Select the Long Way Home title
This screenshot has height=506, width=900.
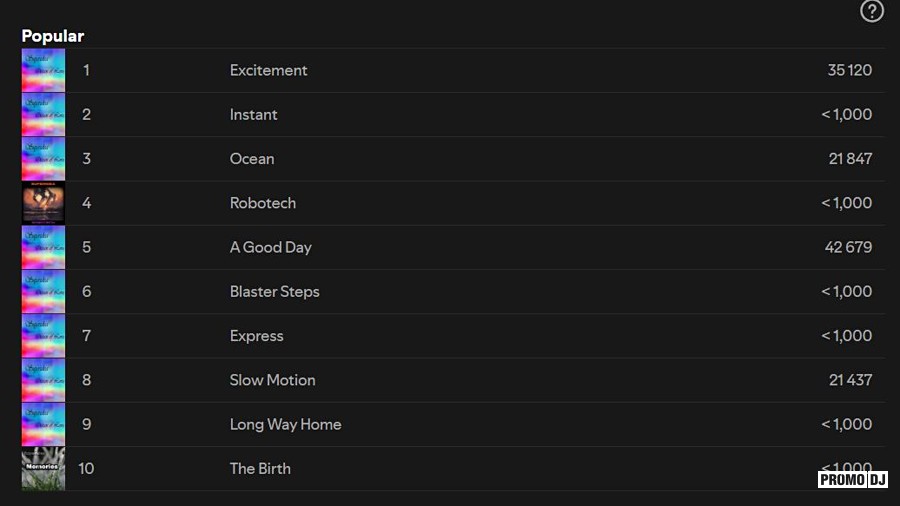pyautogui.click(x=285, y=424)
